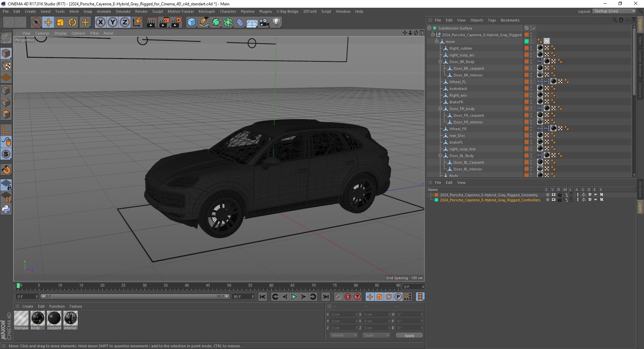
Task: Open the Python script icon in sidebar
Action: (6, 209)
